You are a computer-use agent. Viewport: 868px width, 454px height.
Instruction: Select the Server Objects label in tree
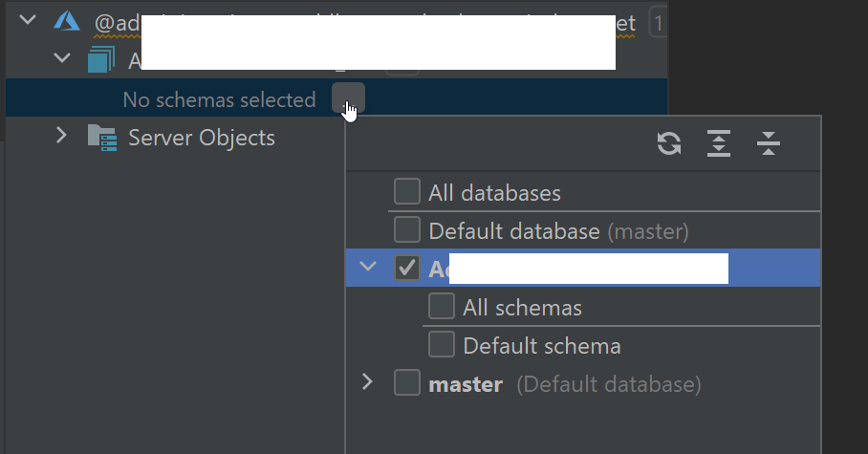point(202,138)
